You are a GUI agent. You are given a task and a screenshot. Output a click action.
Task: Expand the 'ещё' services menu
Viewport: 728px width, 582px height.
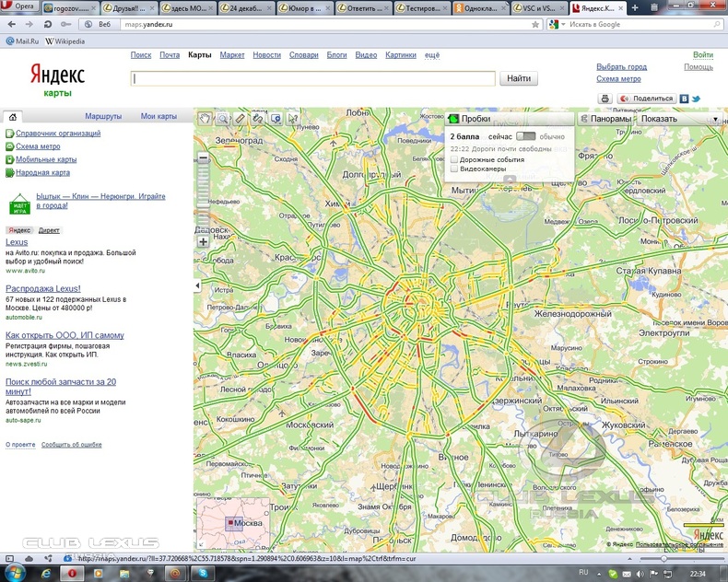[432, 54]
